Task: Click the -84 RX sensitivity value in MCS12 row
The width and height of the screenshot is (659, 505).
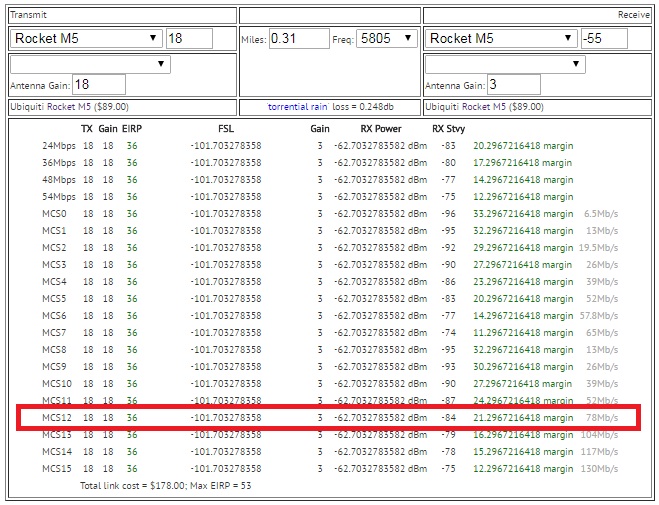Action: pyautogui.click(x=448, y=418)
